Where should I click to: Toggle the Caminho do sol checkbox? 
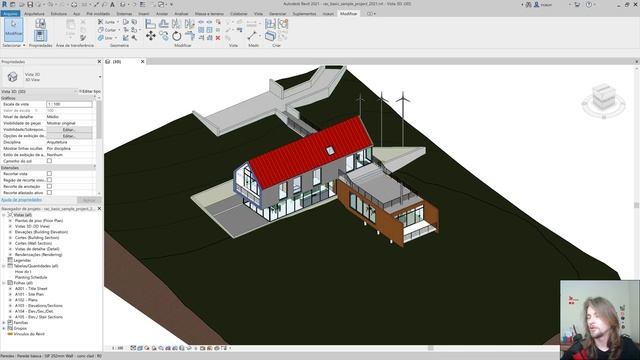tap(49, 161)
